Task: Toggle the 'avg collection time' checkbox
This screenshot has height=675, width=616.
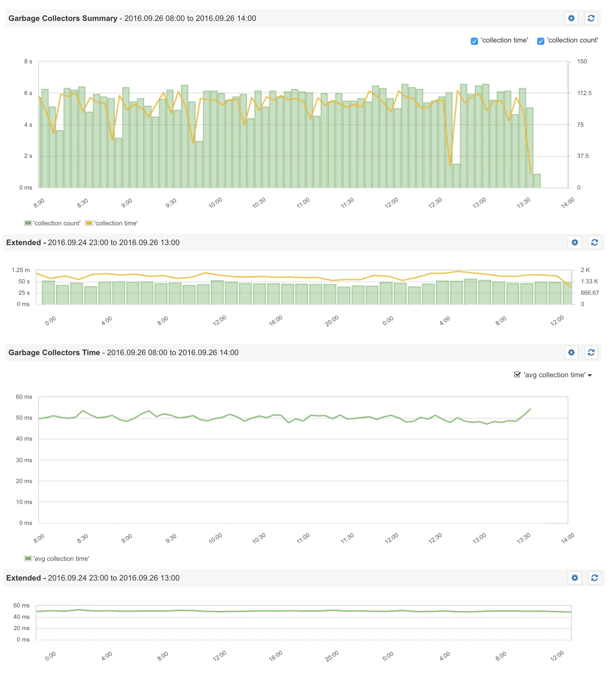Action: (517, 375)
